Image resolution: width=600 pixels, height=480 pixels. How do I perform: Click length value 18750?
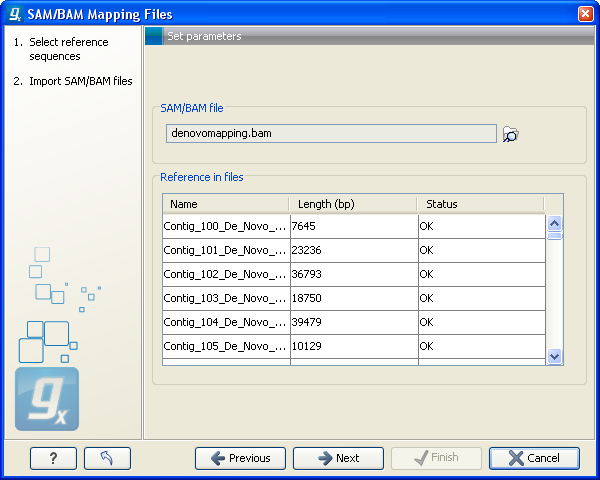coord(307,298)
